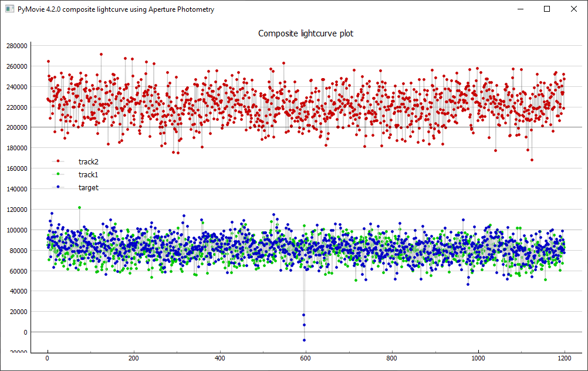
Task: Click the blue target legend marker
Action: coord(58,187)
